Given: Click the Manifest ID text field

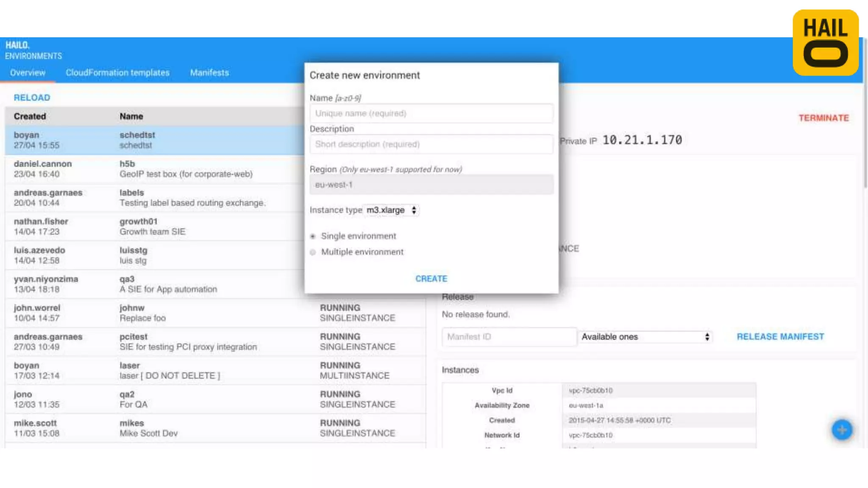Looking at the screenshot, I should 509,337.
